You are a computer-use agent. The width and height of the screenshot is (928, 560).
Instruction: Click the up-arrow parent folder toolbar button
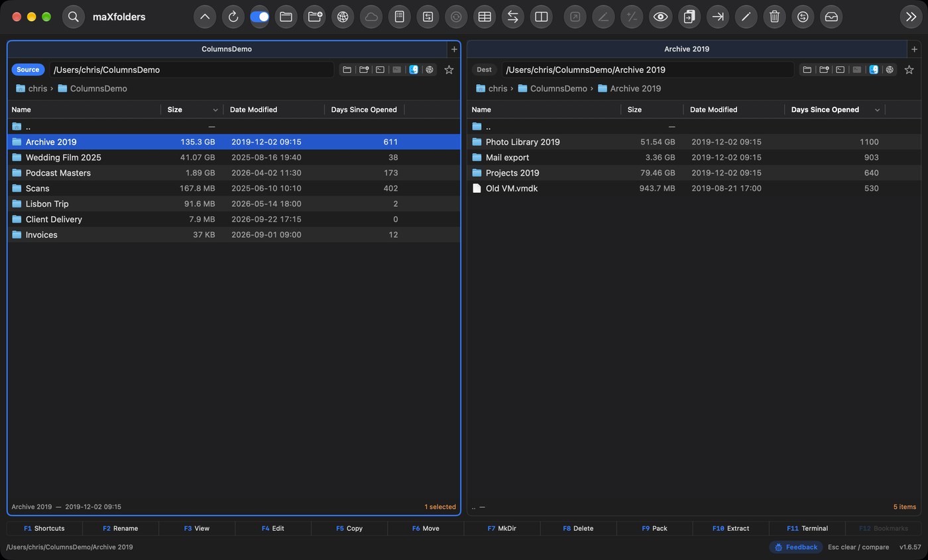(x=205, y=17)
